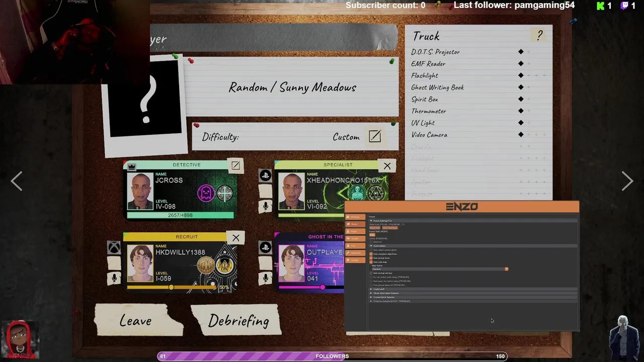Kick player HKDWILLY1388 with the X
This screenshot has height=362, width=644.
click(x=235, y=238)
